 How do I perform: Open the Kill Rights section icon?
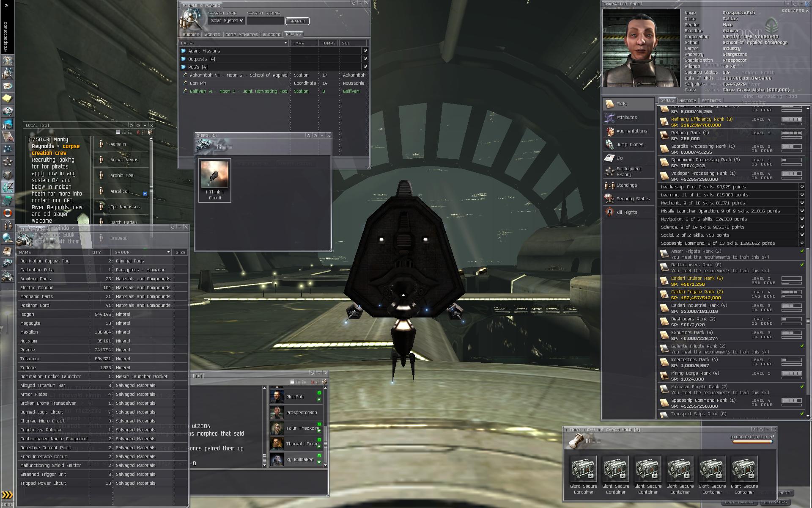(x=609, y=213)
